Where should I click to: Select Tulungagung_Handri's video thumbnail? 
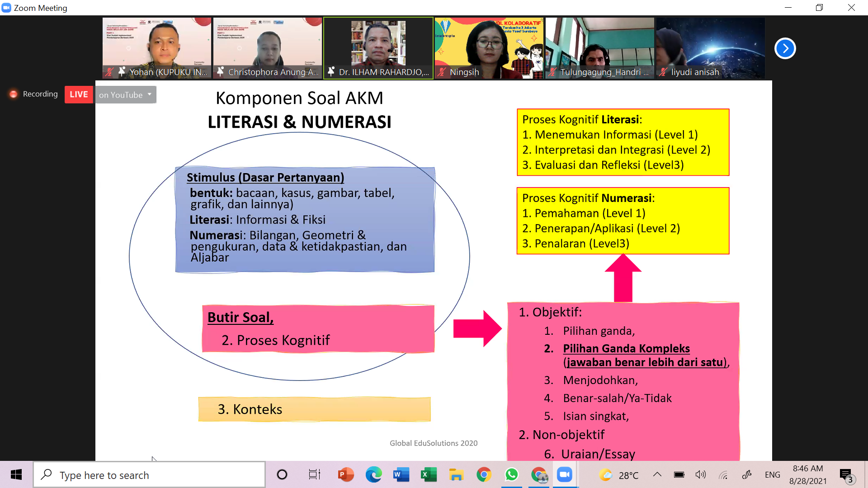tap(600, 48)
